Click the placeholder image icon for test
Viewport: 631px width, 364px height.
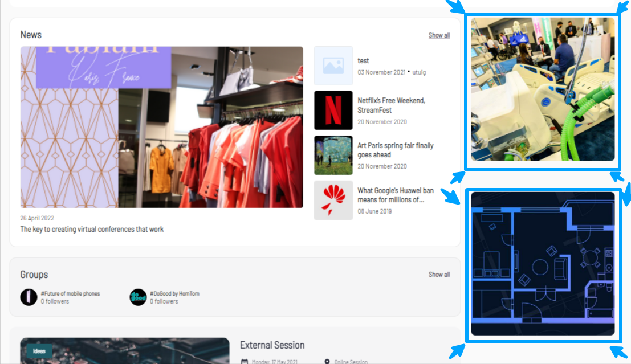tap(333, 66)
